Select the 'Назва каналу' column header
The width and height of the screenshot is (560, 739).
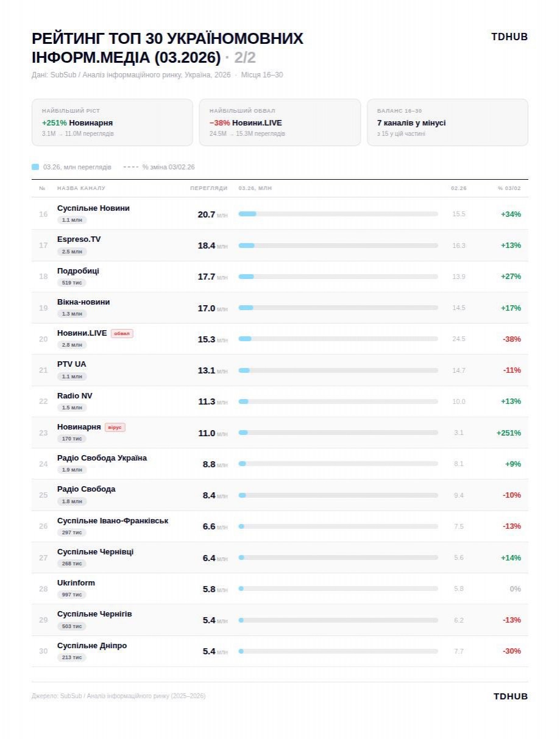pos(81,188)
